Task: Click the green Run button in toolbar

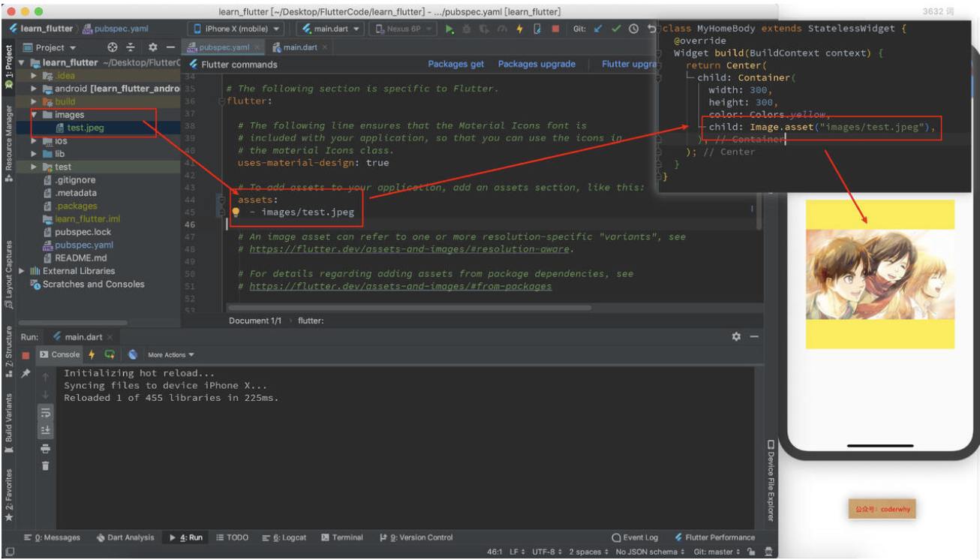Action: (x=449, y=29)
